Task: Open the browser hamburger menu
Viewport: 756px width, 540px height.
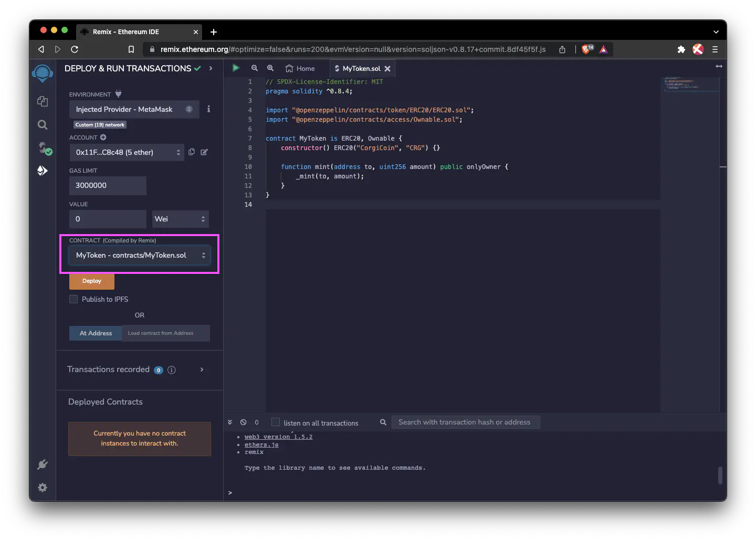Action: (x=715, y=49)
